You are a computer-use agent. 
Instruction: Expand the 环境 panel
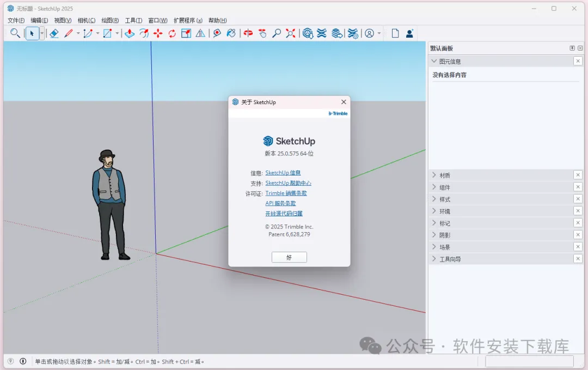coord(434,211)
